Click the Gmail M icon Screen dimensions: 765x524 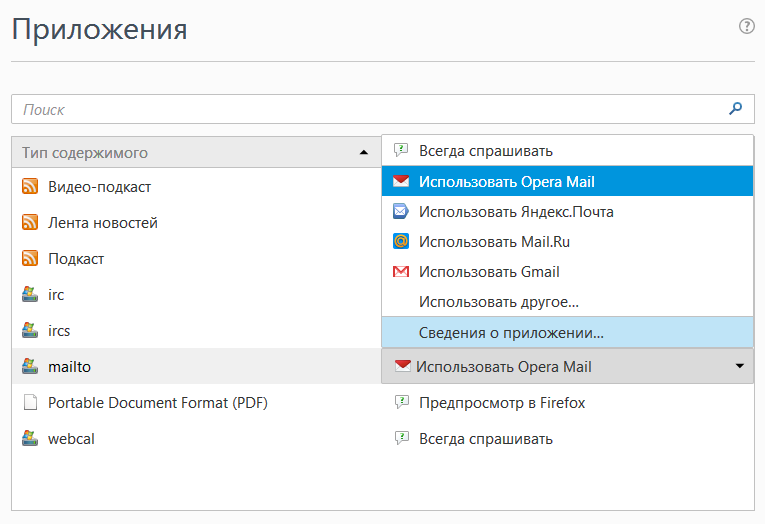(x=401, y=271)
